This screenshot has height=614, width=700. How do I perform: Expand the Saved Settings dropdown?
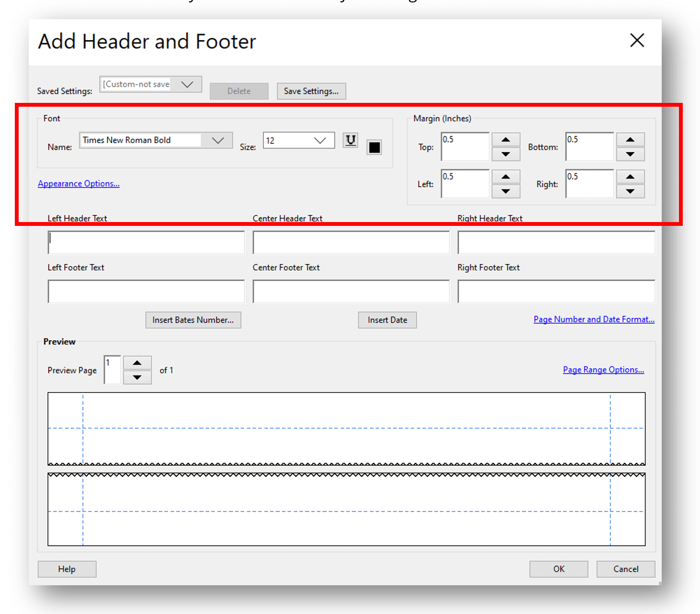coord(187,84)
